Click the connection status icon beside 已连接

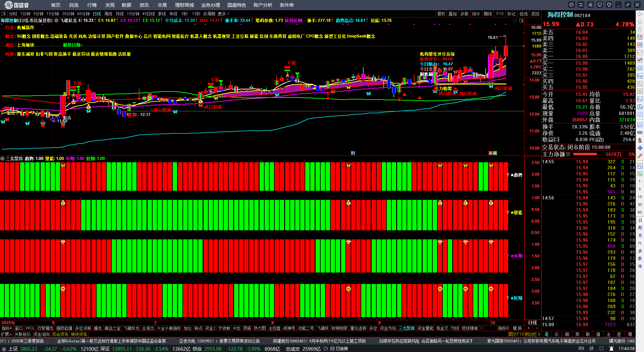tap(332, 349)
